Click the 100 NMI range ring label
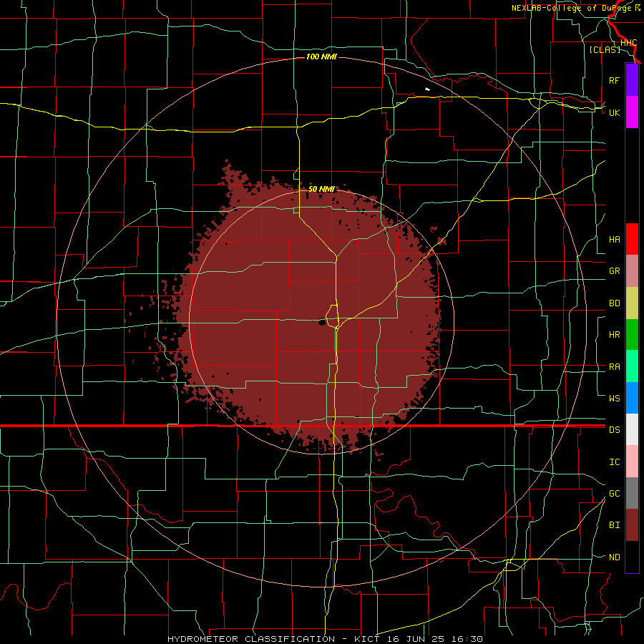 (x=321, y=57)
